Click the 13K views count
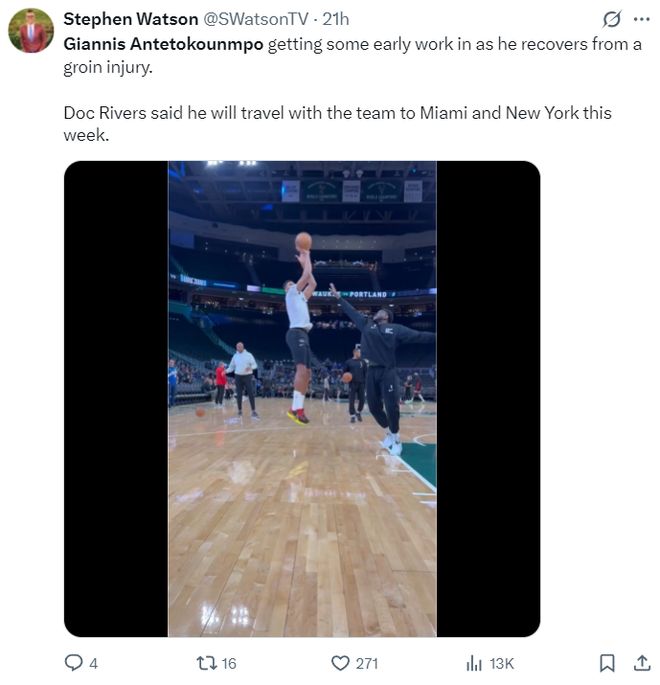The image size is (660, 685). click(502, 663)
